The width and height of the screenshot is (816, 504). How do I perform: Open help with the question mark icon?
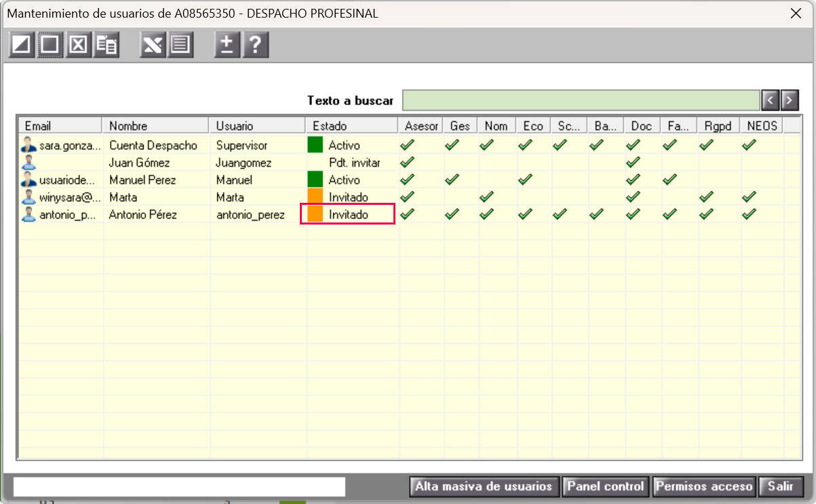256,45
